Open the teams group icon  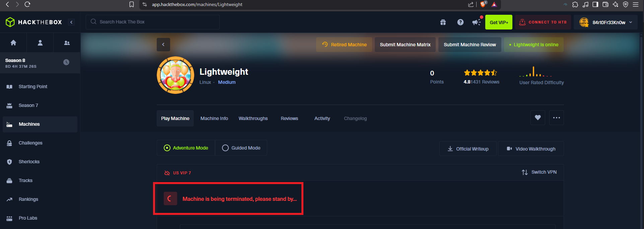tap(67, 43)
